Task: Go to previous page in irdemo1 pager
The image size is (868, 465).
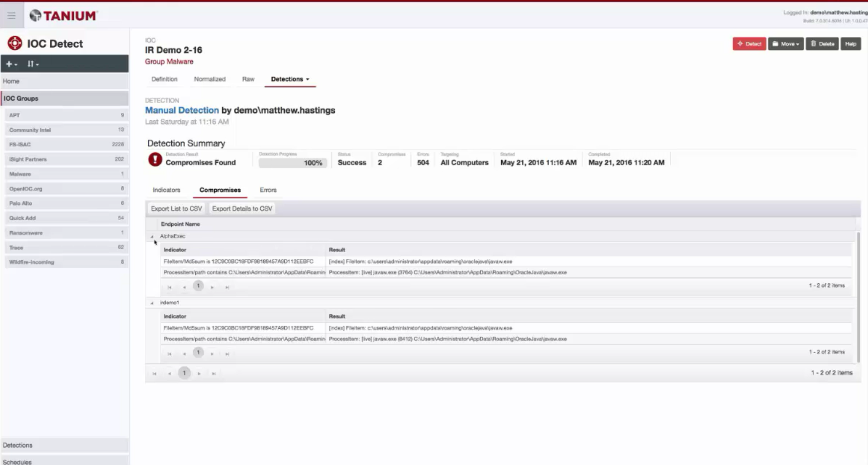Action: [184, 354]
